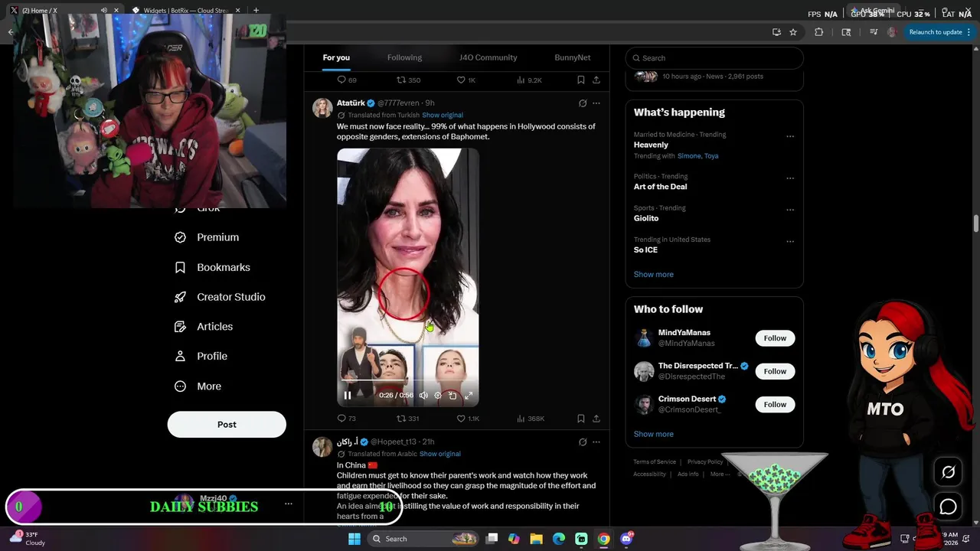Open the Grok floating button
This screenshot has width=980, height=551.
point(948,472)
